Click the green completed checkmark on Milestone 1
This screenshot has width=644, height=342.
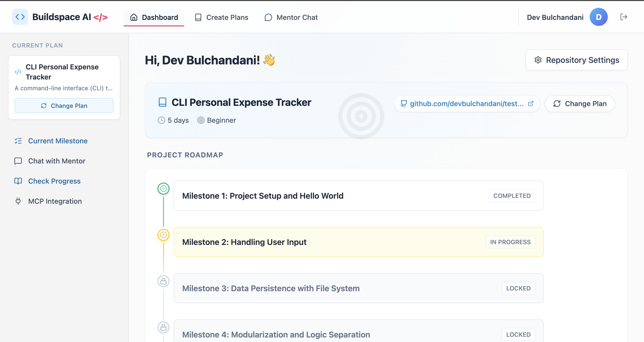(x=164, y=189)
